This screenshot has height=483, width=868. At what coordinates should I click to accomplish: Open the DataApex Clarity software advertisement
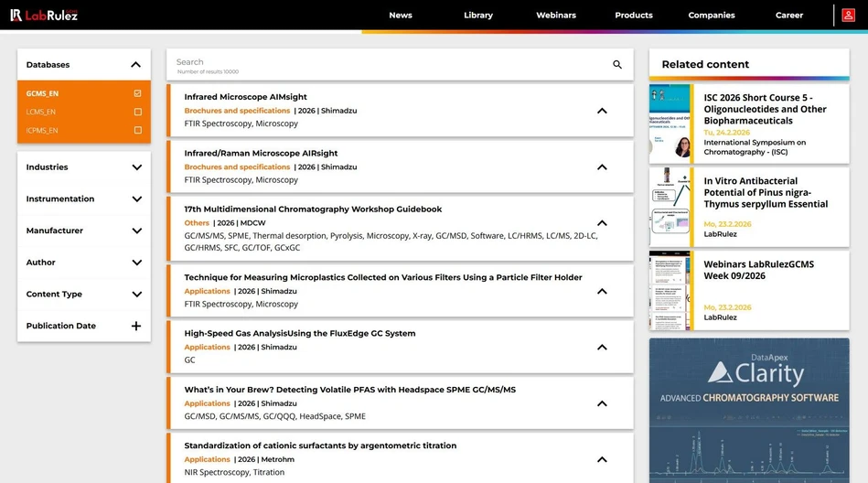(748, 410)
